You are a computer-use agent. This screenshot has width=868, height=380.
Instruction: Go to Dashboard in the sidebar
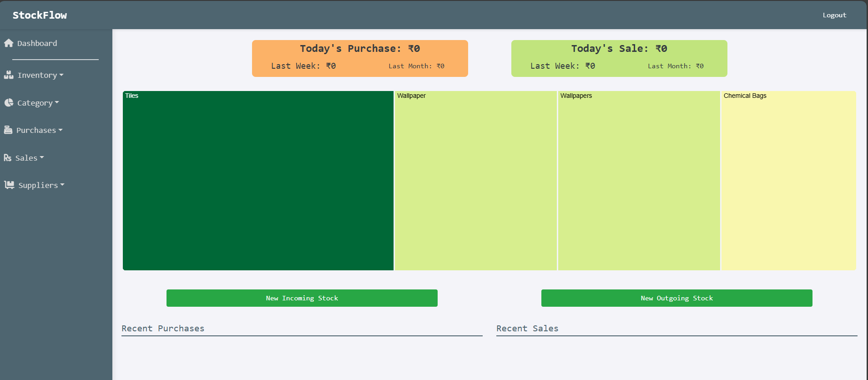(37, 43)
